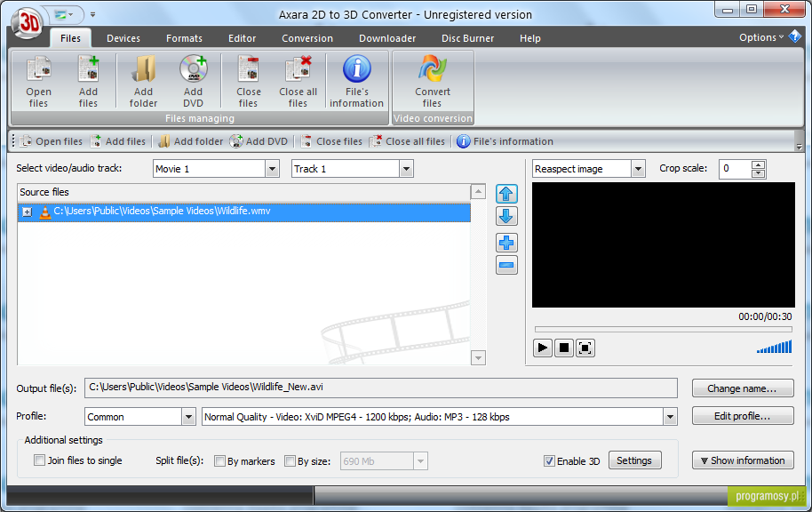Uncheck the Enable 3D checkbox
This screenshot has height=512, width=812.
549,460
